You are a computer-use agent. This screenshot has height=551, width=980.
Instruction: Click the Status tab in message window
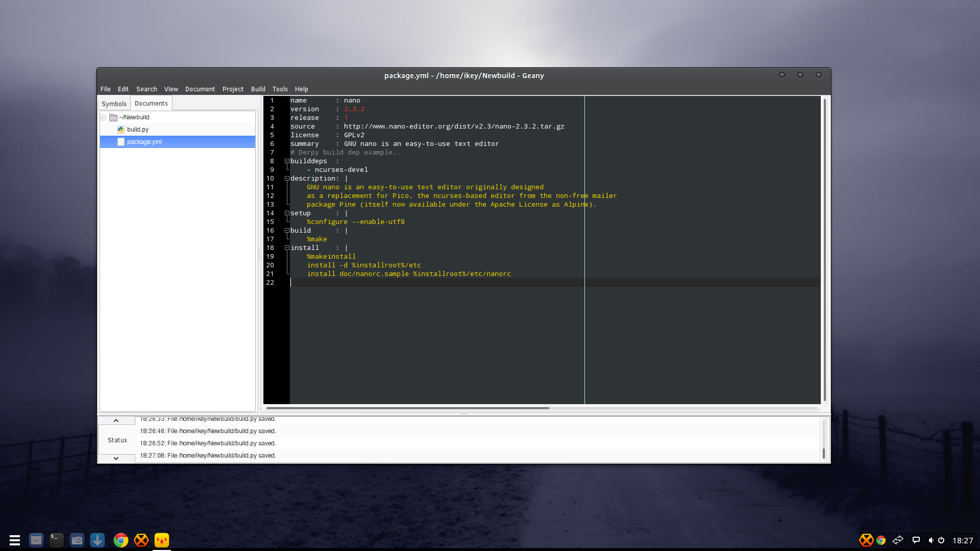click(x=117, y=440)
